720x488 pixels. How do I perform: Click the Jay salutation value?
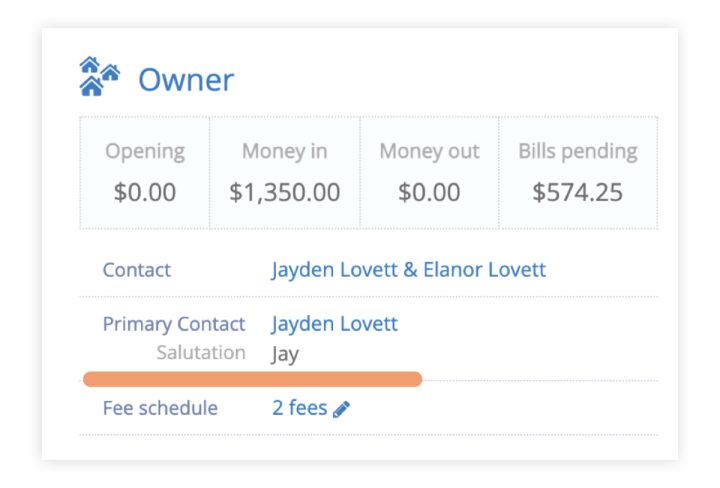pyautogui.click(x=285, y=354)
